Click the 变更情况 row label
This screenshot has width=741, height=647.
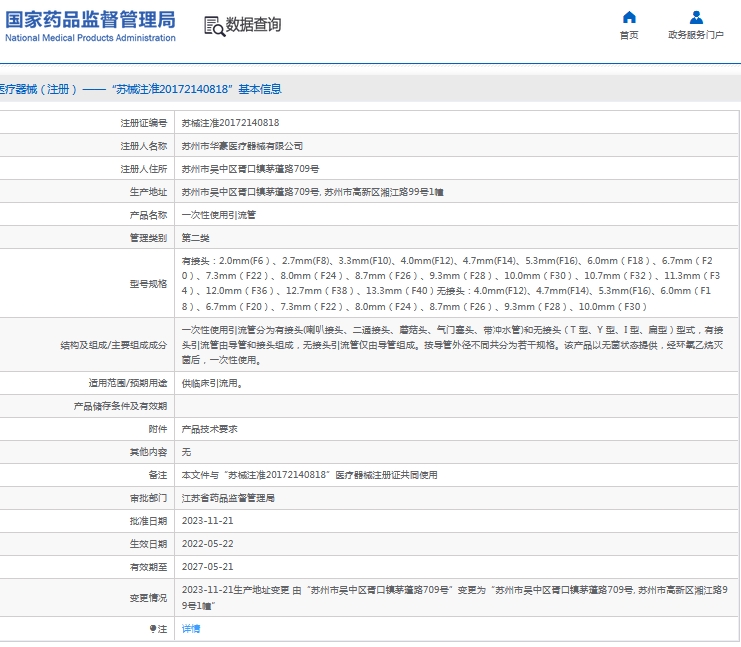pyautogui.click(x=148, y=598)
